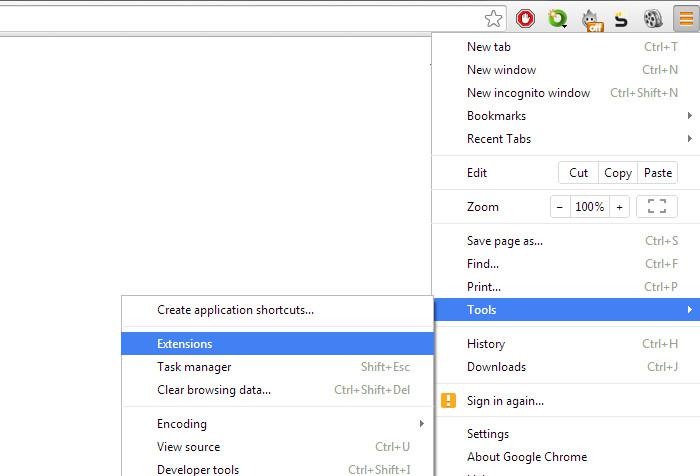
Task: Close the Chrome hamburger menu button
Action: pos(685,18)
